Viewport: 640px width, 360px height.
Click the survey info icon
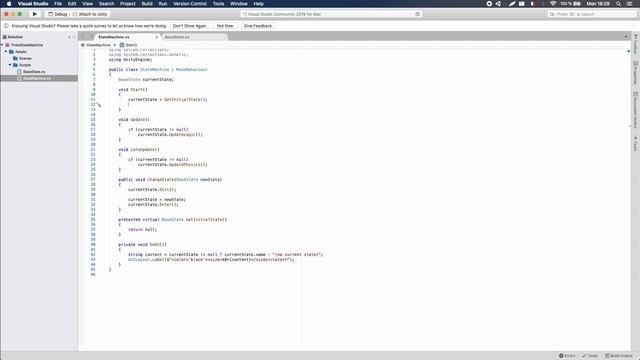point(6,26)
